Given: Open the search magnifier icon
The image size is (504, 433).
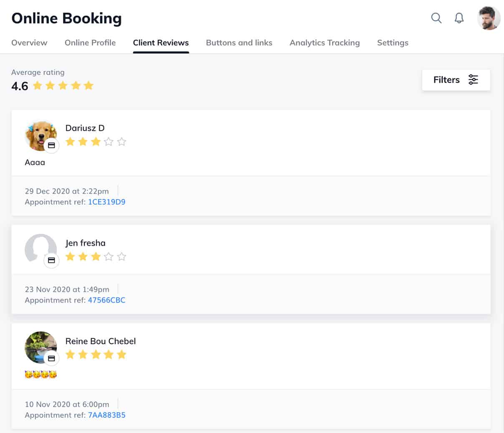Looking at the screenshot, I should (x=436, y=18).
